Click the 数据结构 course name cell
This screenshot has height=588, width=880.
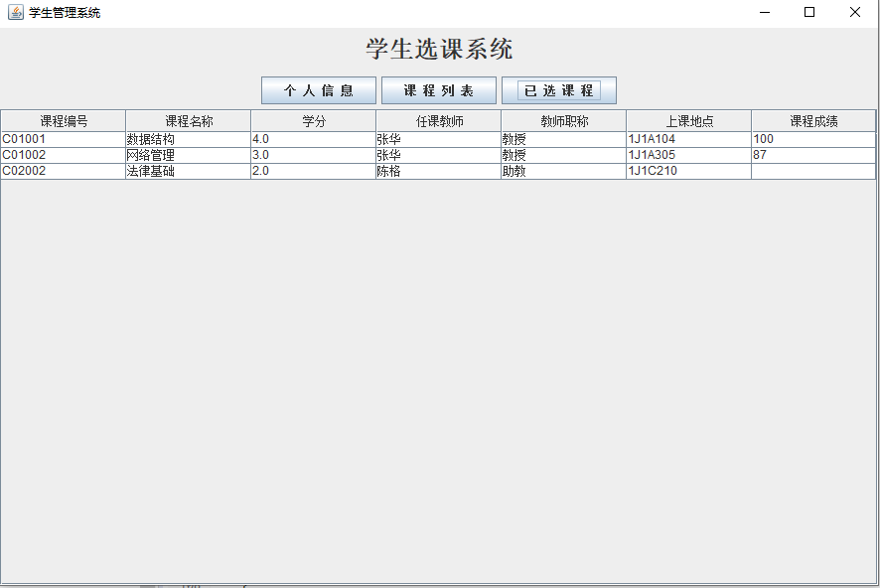(189, 139)
